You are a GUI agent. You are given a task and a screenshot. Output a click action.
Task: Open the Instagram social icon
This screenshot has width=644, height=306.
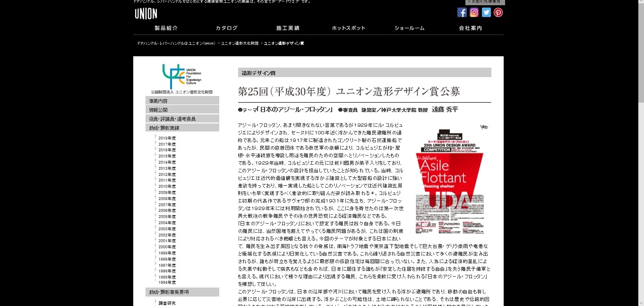(x=474, y=13)
